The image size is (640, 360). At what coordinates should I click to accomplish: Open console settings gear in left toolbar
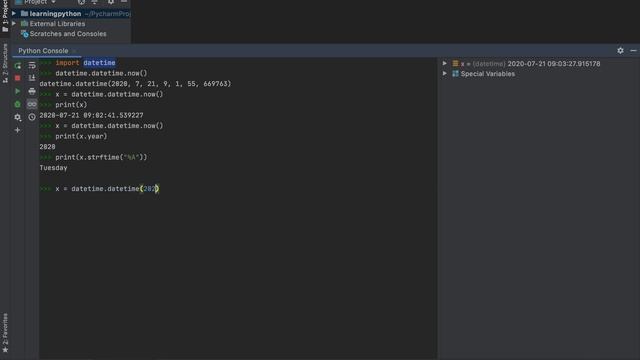18,117
